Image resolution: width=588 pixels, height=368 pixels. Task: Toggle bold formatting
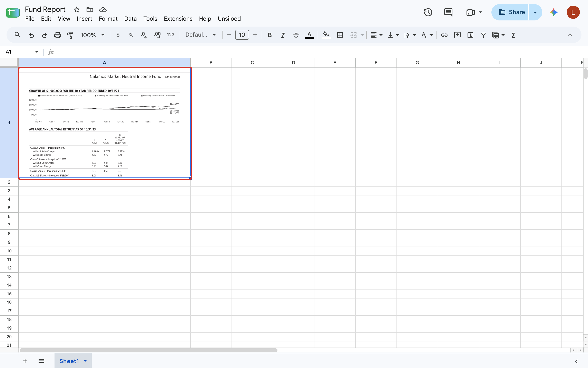click(x=270, y=35)
